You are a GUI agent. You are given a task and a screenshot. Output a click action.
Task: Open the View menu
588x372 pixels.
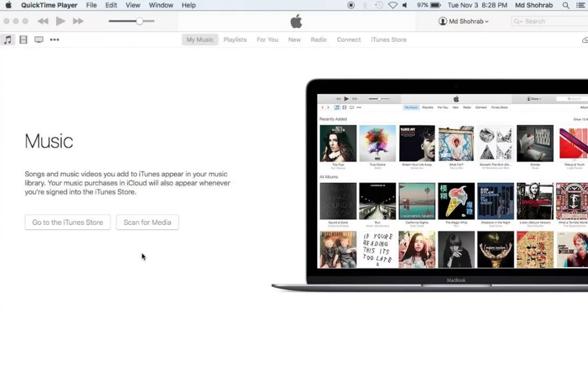click(133, 5)
